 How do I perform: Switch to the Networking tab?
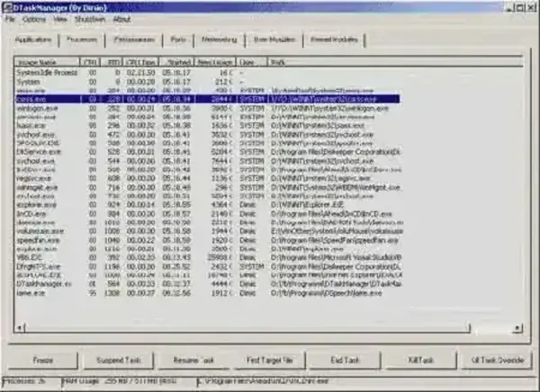[x=220, y=40]
